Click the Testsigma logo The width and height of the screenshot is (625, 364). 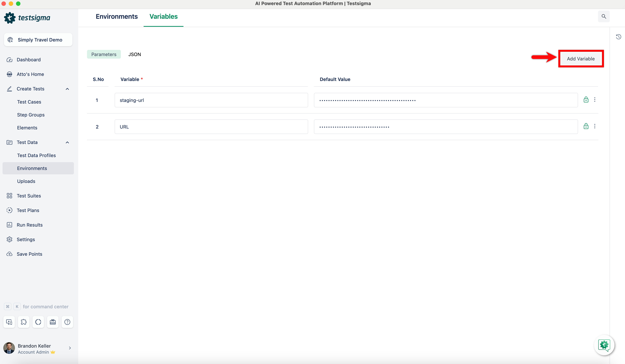pos(27,18)
